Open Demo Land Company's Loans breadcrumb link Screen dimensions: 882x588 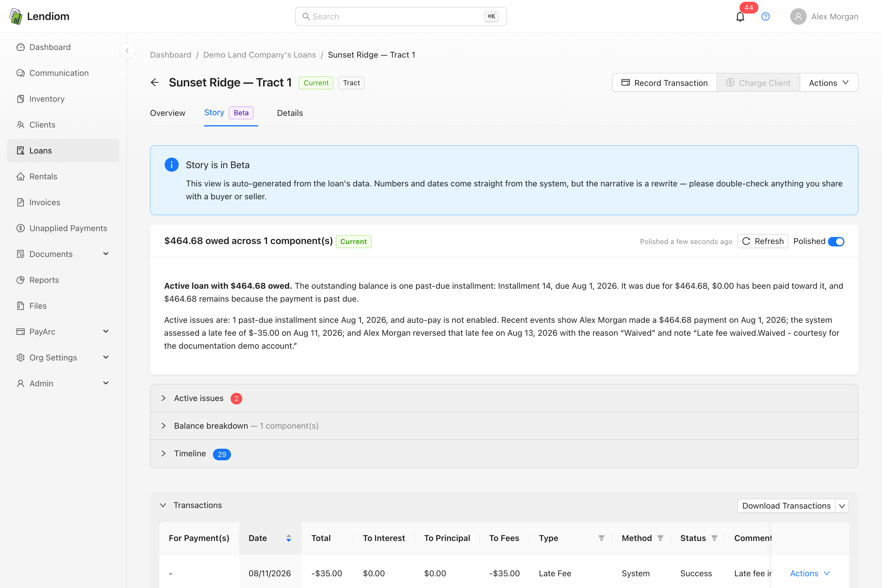click(260, 55)
